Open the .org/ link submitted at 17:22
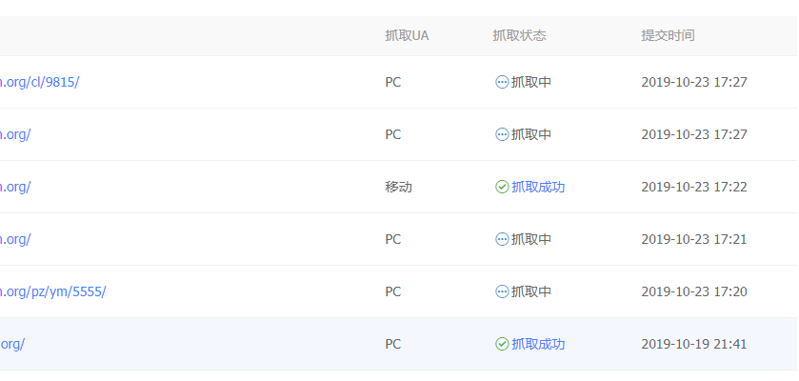 point(15,187)
